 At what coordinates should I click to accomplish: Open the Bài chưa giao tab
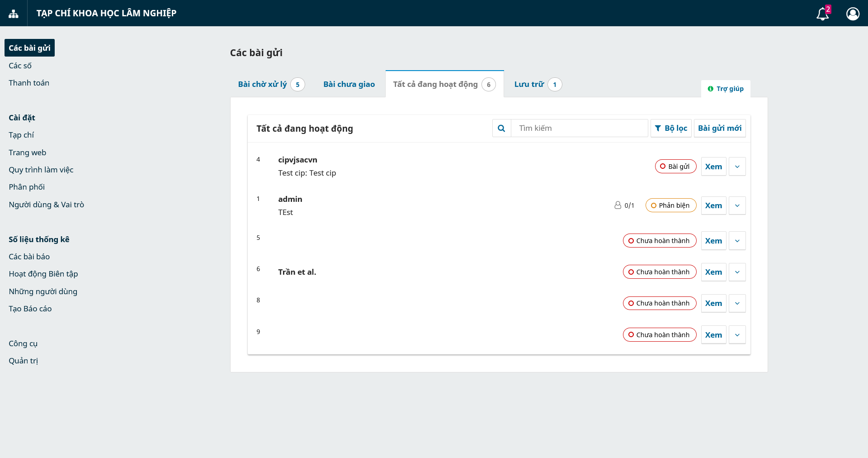coord(349,84)
